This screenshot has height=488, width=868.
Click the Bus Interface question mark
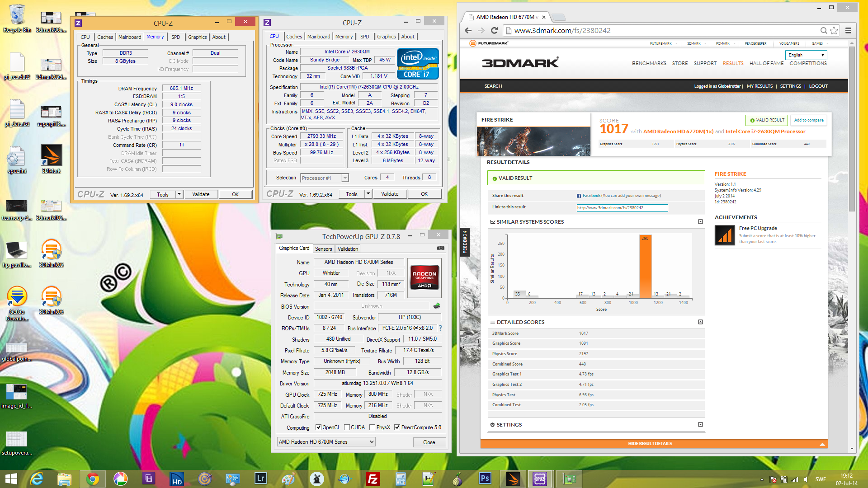click(440, 328)
